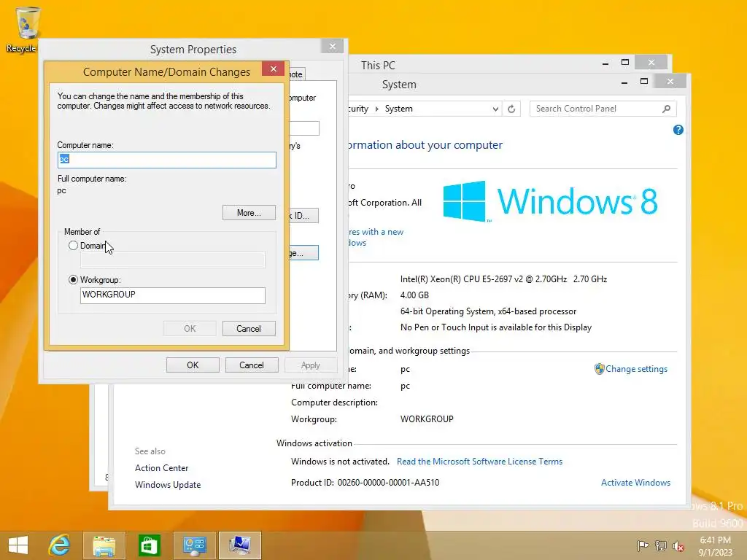
Task: Click the Search Control Panel magnifier icon
Action: click(x=667, y=109)
